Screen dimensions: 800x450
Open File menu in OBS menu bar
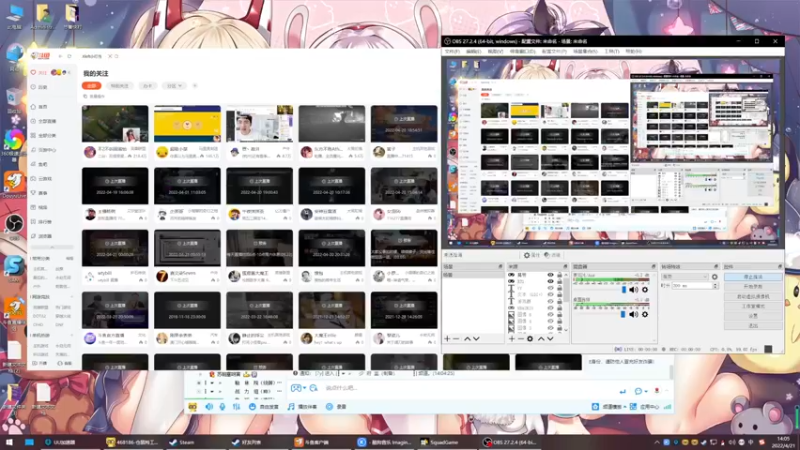pos(452,52)
